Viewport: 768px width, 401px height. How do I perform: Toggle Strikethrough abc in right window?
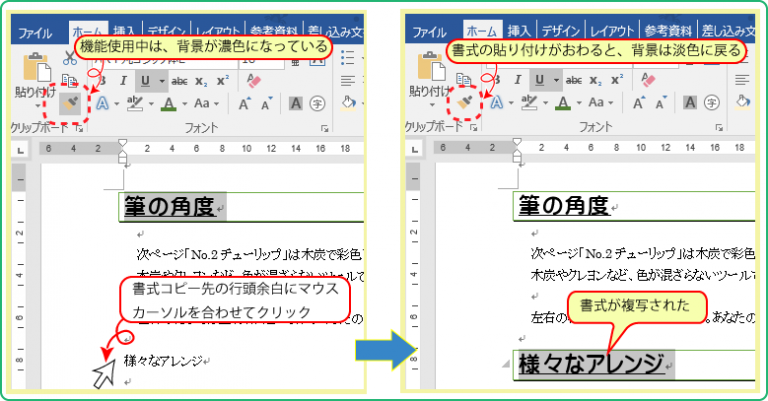click(x=574, y=80)
